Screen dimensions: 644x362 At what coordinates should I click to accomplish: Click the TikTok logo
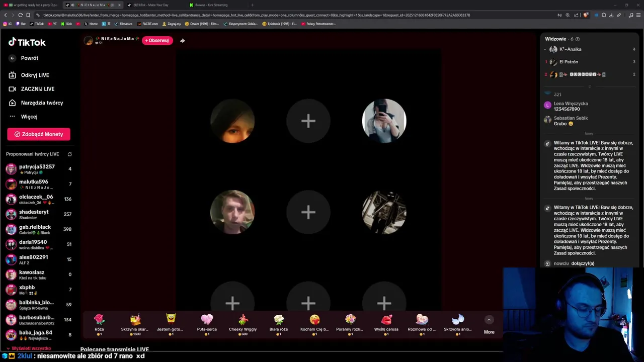27,42
